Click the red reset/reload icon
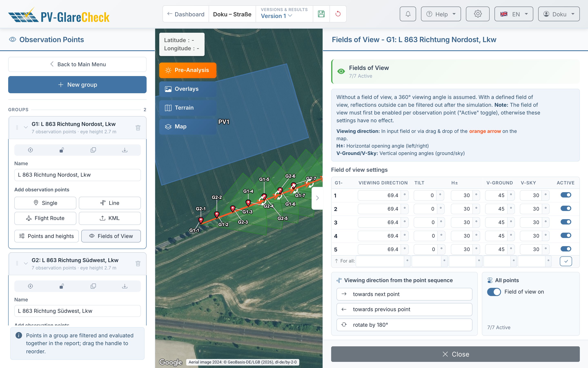588x368 pixels. (338, 14)
